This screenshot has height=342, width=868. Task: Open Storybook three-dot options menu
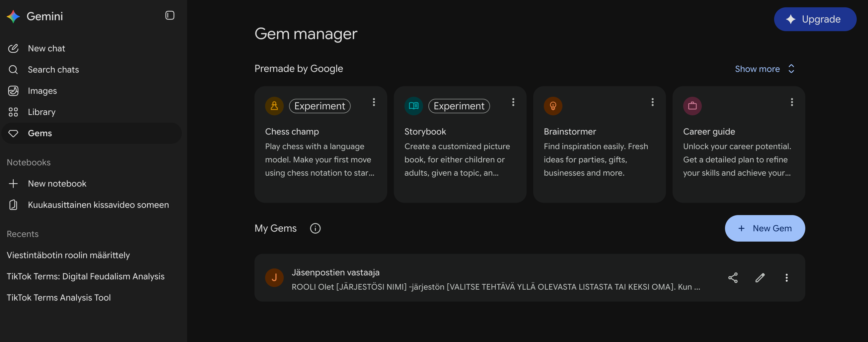click(513, 102)
